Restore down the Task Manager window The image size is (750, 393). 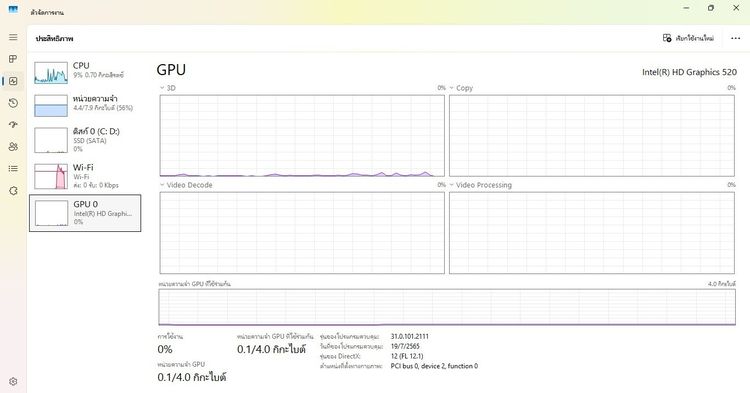click(x=711, y=8)
